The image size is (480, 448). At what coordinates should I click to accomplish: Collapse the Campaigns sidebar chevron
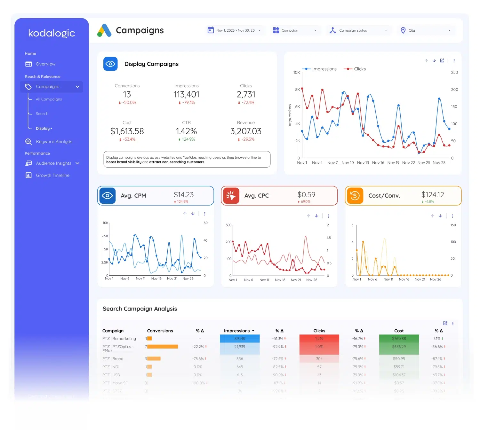77,87
